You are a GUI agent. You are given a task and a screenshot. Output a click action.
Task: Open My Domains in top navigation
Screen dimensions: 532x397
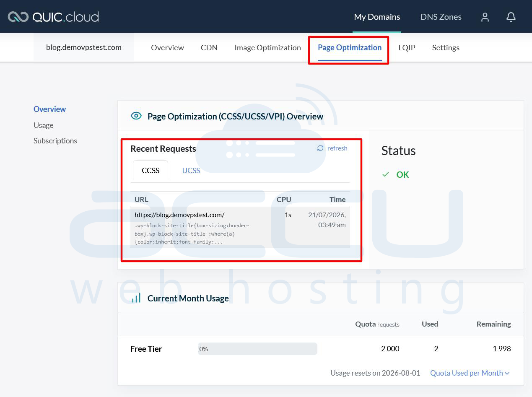tap(377, 17)
